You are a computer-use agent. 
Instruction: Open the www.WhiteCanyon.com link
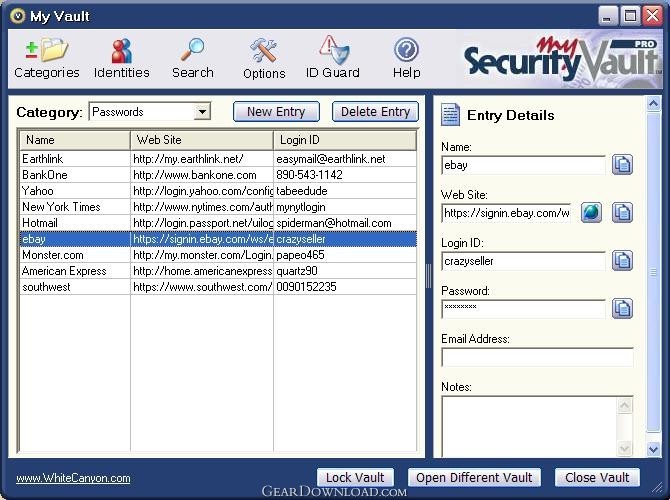pos(73,478)
